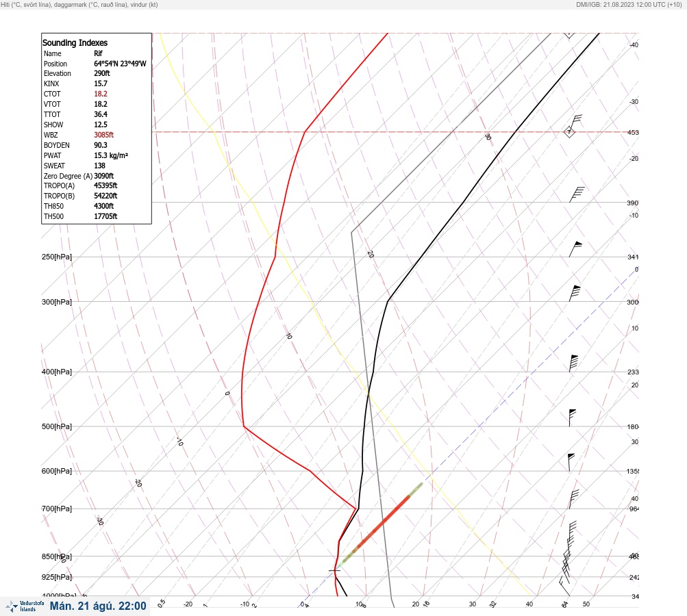This screenshot has height=616, width=687.
Task: Select TTOT value 36.4
Action: [100, 114]
